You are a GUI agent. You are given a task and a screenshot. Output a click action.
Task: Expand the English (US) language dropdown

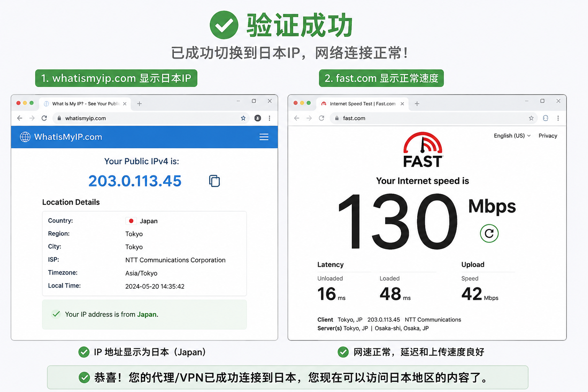(x=512, y=136)
